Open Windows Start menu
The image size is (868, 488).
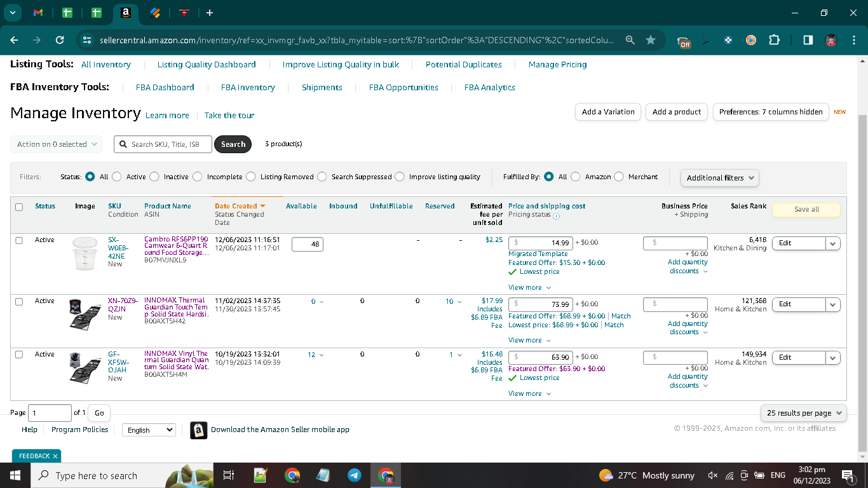(15, 475)
